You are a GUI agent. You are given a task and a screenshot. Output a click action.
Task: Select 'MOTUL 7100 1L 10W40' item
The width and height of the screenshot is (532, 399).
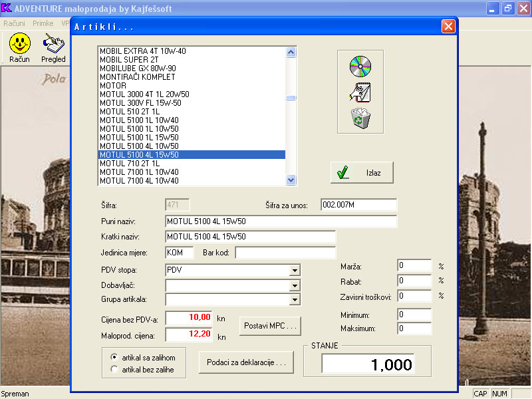coord(192,172)
